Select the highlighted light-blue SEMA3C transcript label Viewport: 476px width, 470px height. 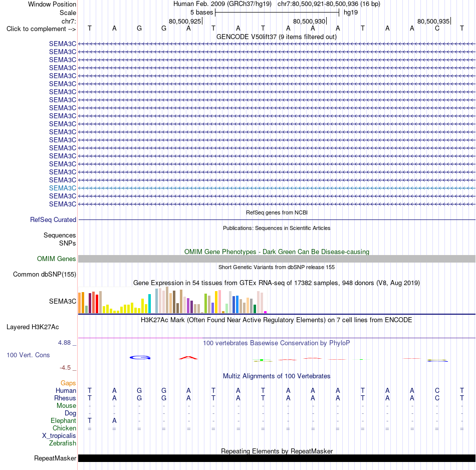63,188
